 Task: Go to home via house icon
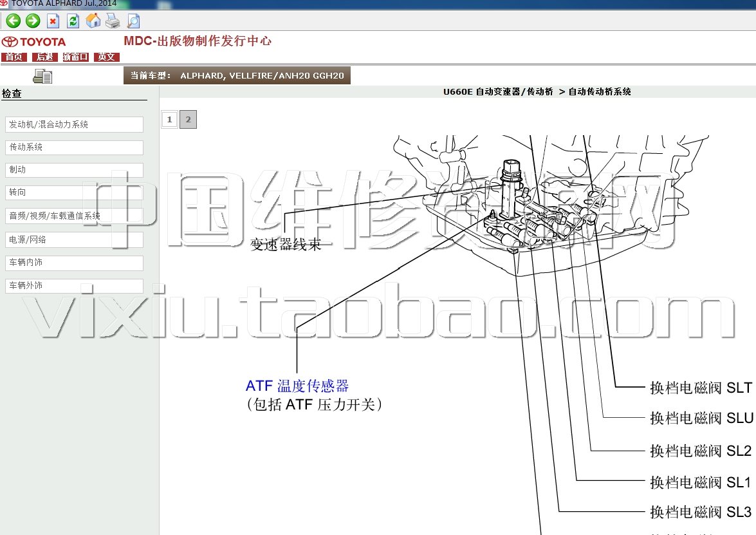click(93, 21)
